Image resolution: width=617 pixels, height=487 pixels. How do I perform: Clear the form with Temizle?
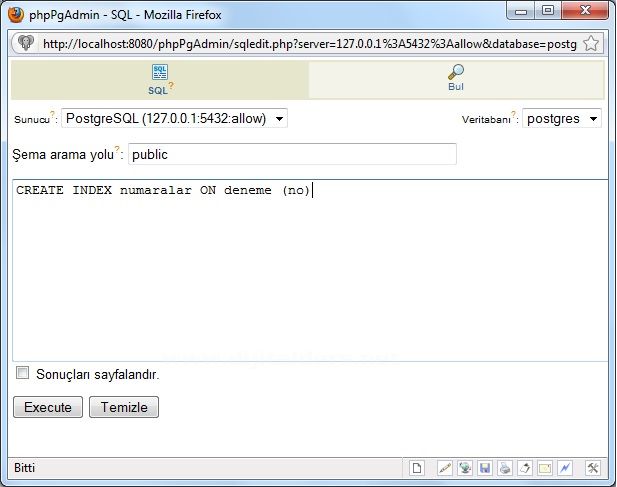tap(124, 407)
